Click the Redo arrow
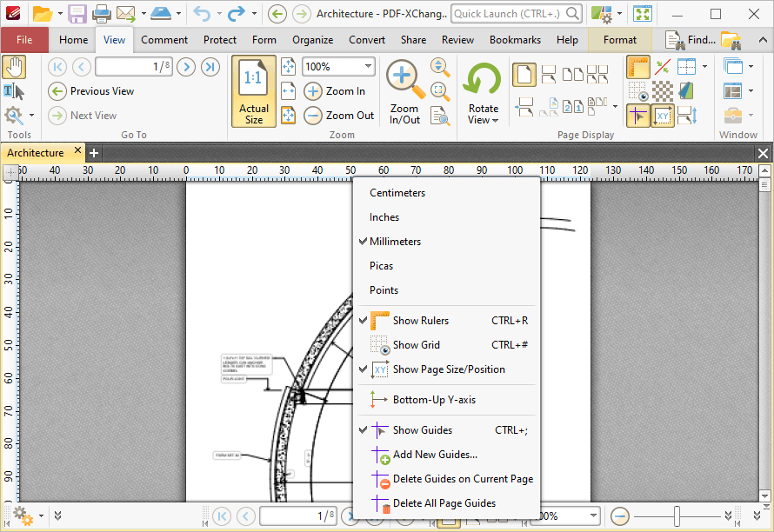 [236, 13]
